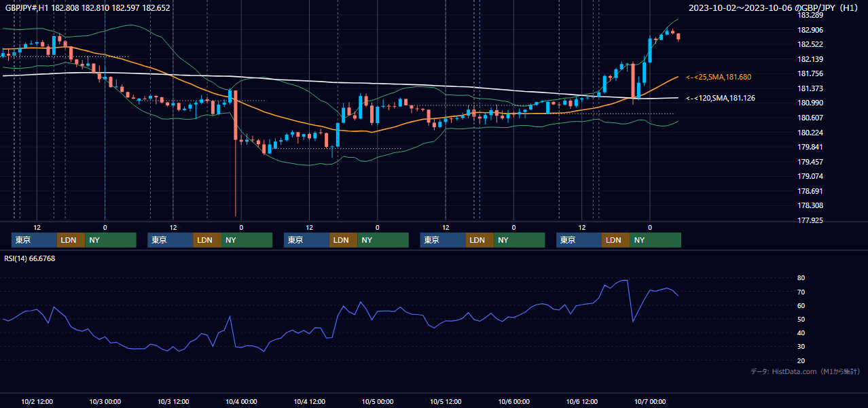Click the 10/7 00:00 time axis label

(x=650, y=402)
